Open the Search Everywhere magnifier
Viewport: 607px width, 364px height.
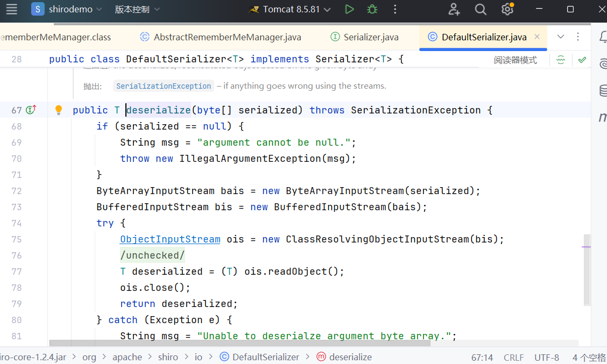[x=481, y=9]
